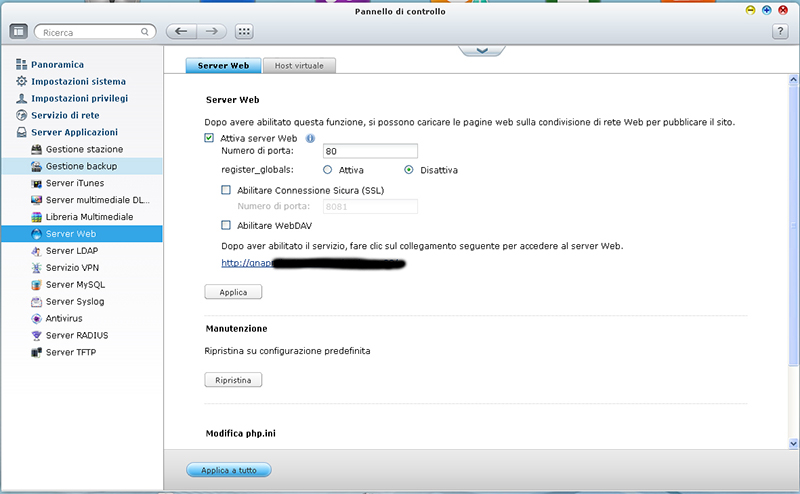The width and height of the screenshot is (800, 494).
Task: Click the back navigation arrow button
Action: coord(181,32)
